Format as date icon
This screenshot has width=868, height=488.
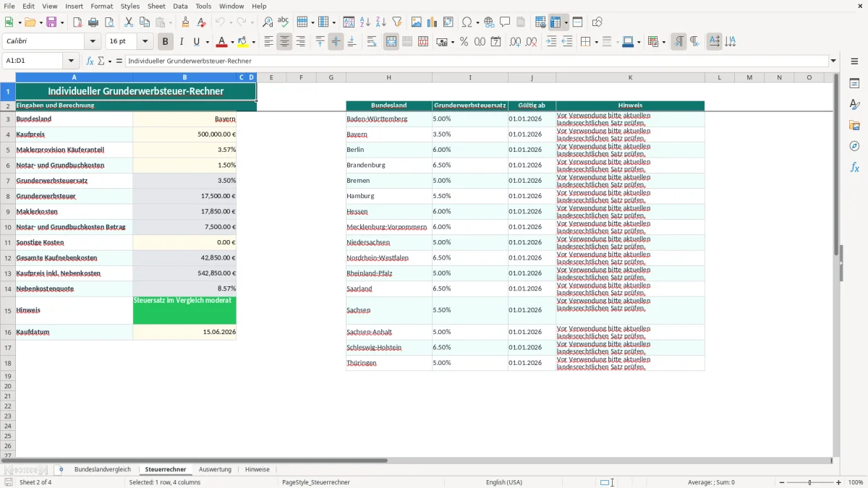coord(495,42)
